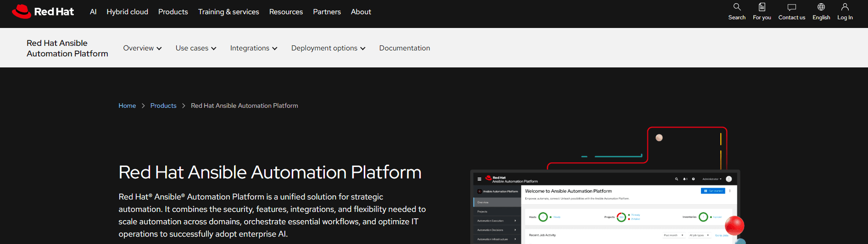This screenshot has height=244, width=868.
Task: Click the Ansible dashboard screenshot image
Action: coord(605,207)
